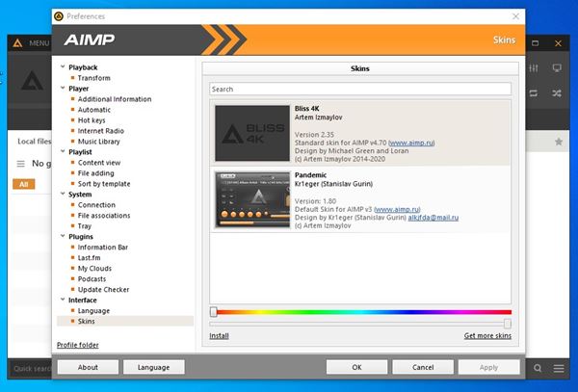Screen dimensions: 578x392
Task: Close the main AIMP window
Action: pos(558,43)
